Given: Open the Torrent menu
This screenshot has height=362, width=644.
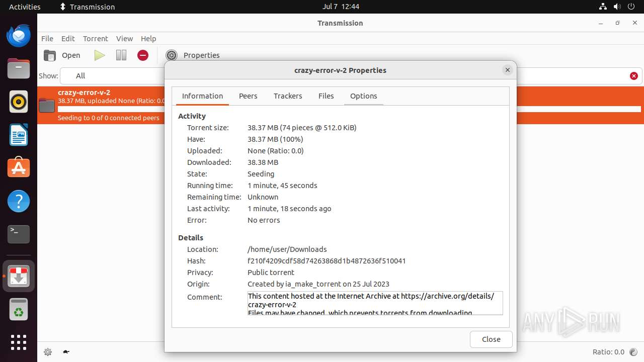Looking at the screenshot, I should [96, 39].
